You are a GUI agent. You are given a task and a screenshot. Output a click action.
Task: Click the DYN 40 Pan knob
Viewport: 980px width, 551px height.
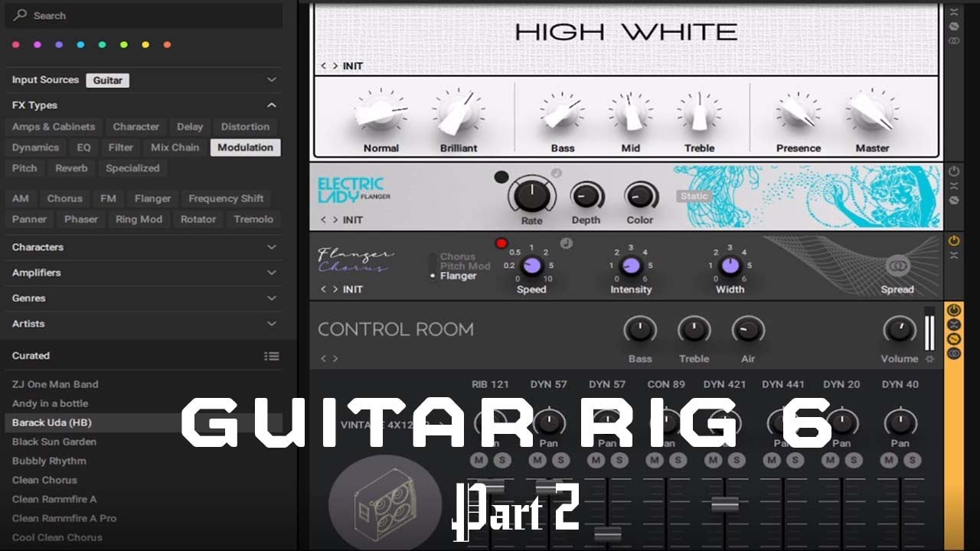pos(900,422)
